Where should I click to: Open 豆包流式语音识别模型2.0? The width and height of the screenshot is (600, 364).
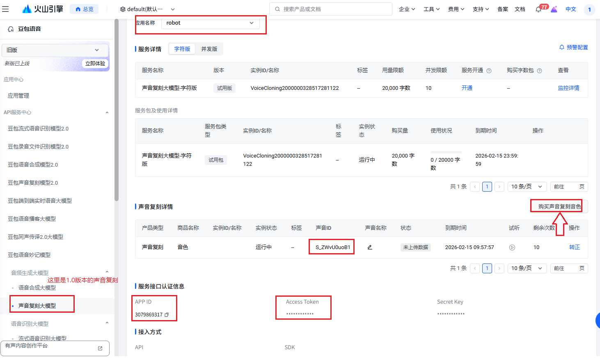[38, 128]
